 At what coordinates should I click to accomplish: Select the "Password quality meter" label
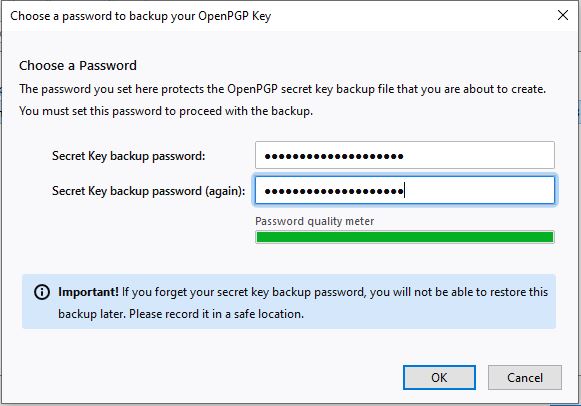click(315, 221)
